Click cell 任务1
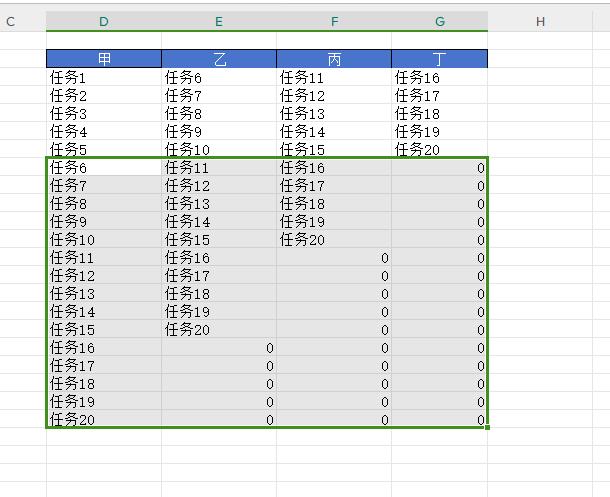The height and width of the screenshot is (497, 610). pyautogui.click(x=103, y=77)
